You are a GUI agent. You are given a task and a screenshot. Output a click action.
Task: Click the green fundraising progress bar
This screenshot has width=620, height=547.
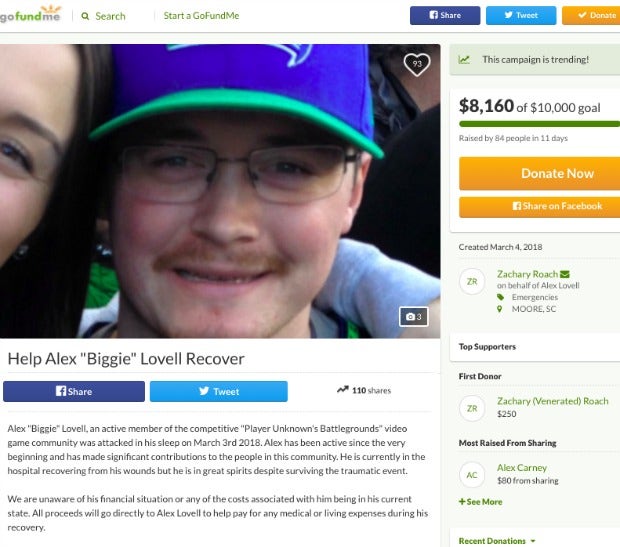[x=539, y=124]
